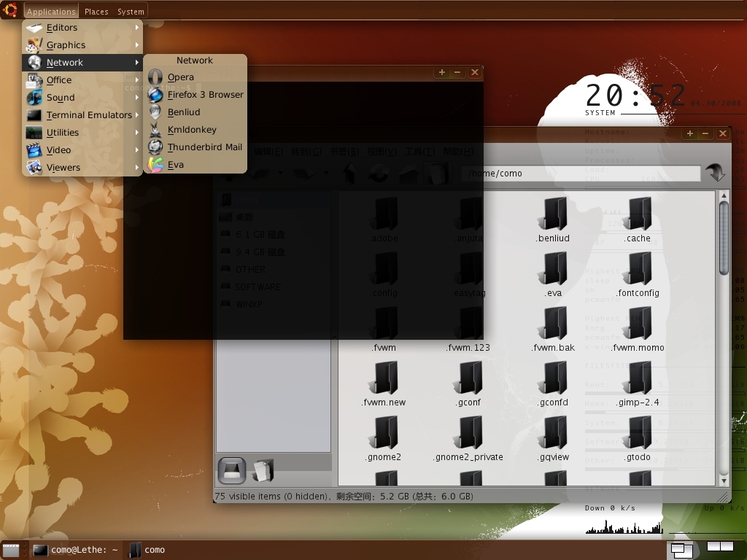This screenshot has width=747, height=560.
Task: Click the /home/como address field
Action: 581,174
